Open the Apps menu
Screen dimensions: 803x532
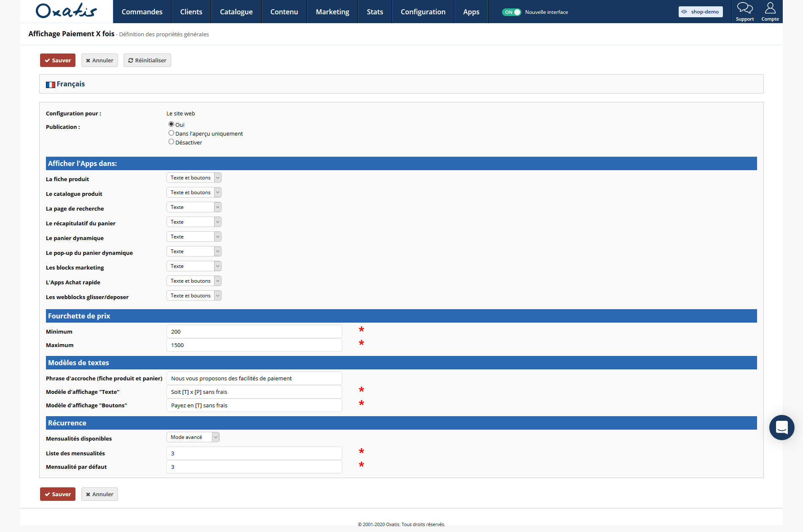[471, 12]
